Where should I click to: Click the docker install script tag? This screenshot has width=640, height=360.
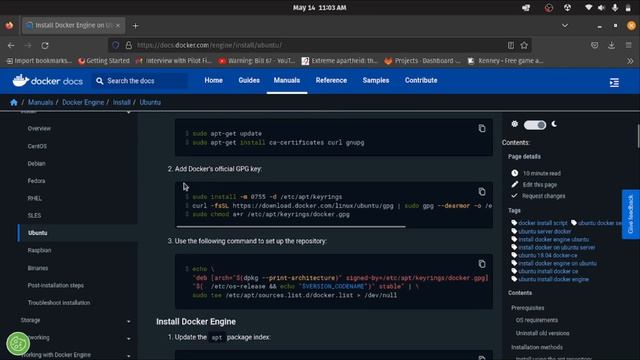click(543, 223)
